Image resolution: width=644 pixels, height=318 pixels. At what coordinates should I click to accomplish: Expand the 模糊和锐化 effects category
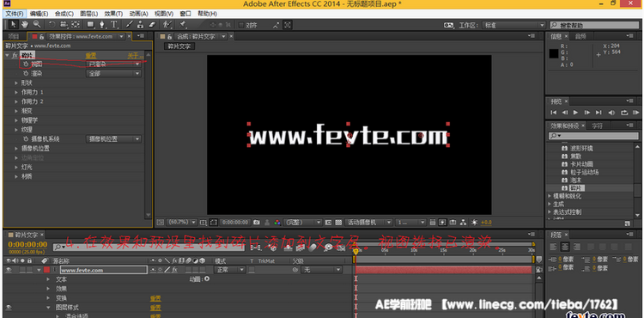click(x=550, y=196)
